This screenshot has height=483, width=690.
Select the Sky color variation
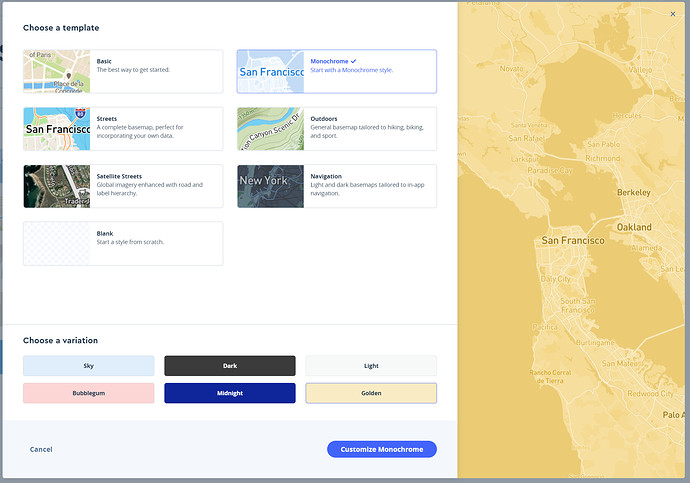point(88,366)
